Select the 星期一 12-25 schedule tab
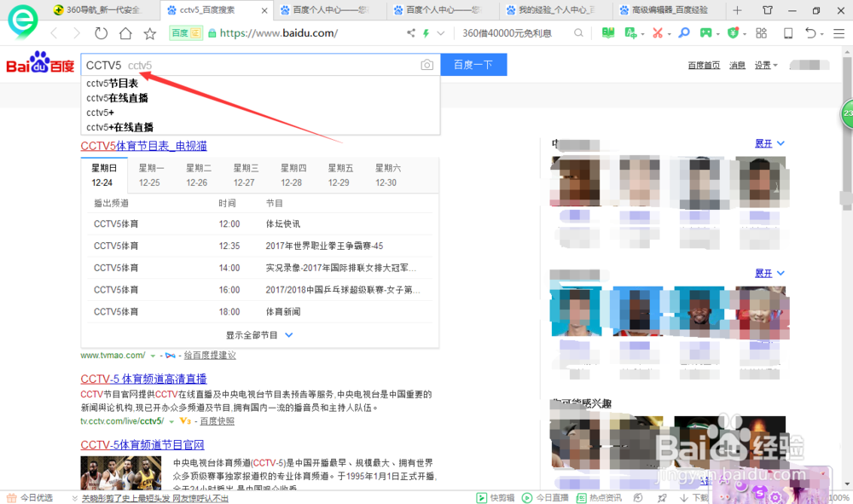 point(151,175)
